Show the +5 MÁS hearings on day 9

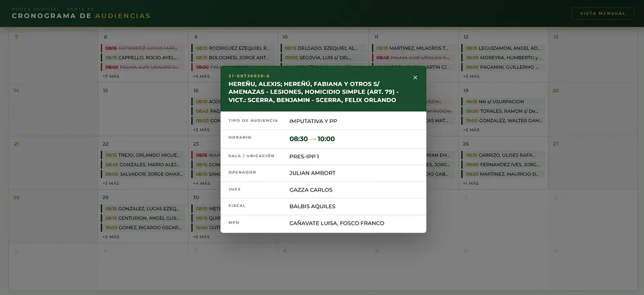[x=201, y=77]
